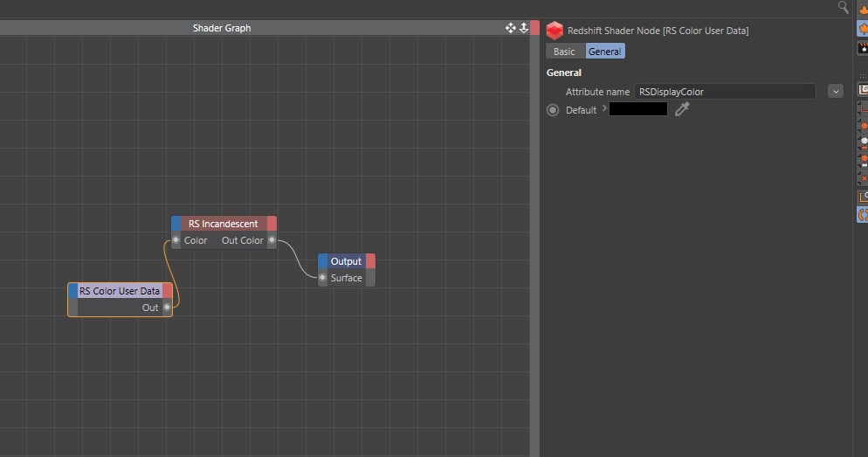The image size is (868, 457).
Task: Click the Attribute name field showing RSDisplayColor
Action: (725, 92)
